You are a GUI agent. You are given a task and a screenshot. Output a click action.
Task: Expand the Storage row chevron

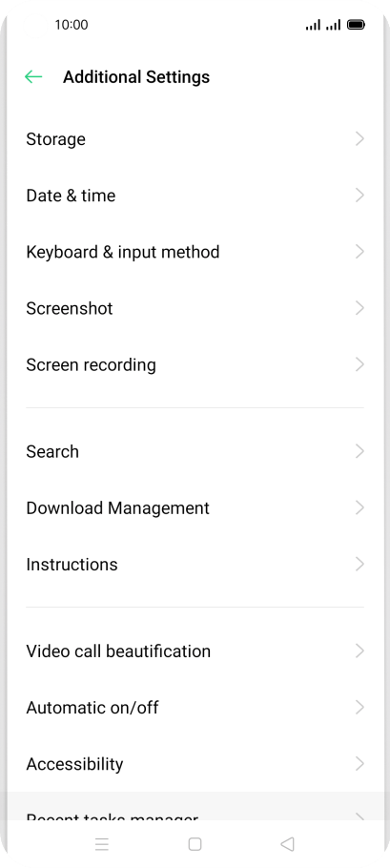[x=359, y=139]
